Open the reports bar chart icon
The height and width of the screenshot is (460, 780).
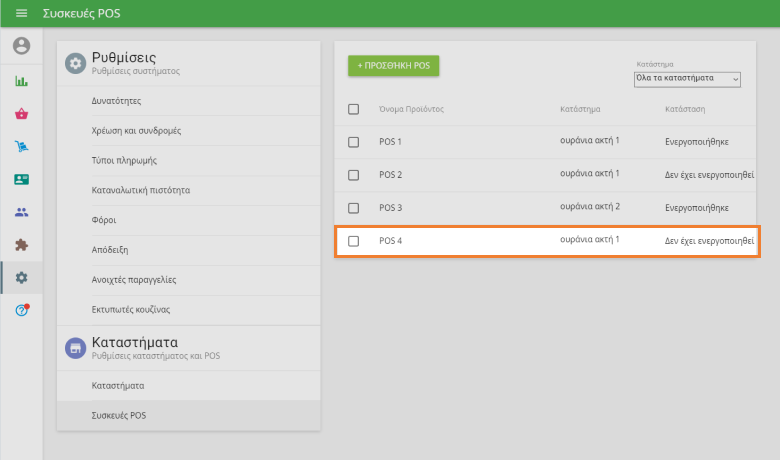click(x=21, y=81)
